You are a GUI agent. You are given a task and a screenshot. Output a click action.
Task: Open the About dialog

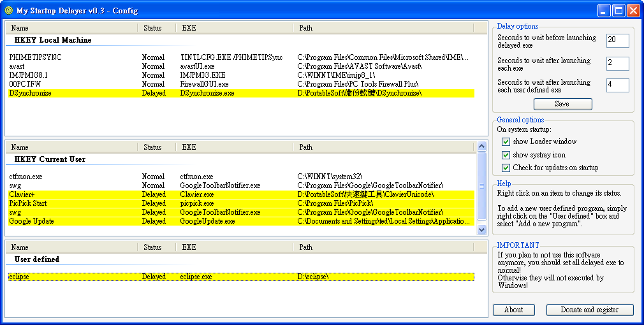pos(514,310)
